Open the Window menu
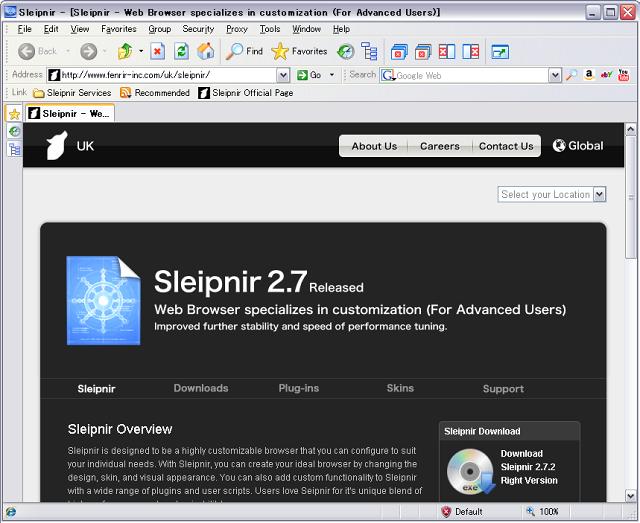 pos(306,29)
